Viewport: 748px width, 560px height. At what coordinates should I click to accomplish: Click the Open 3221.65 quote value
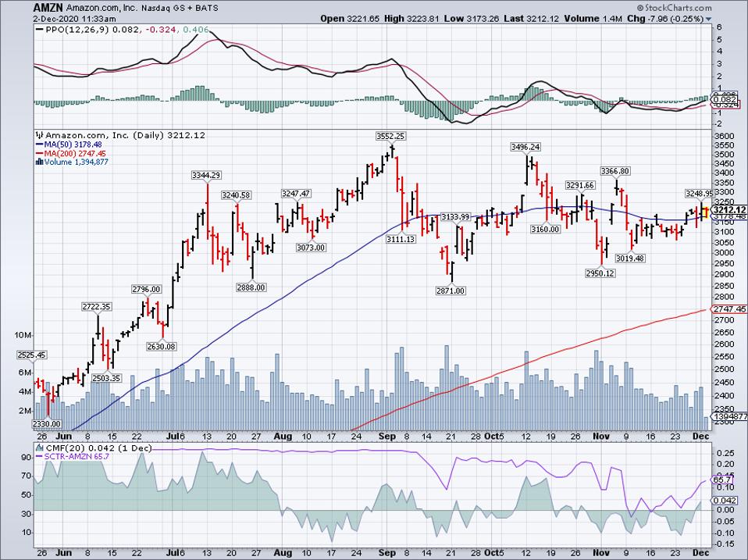pyautogui.click(x=350, y=19)
